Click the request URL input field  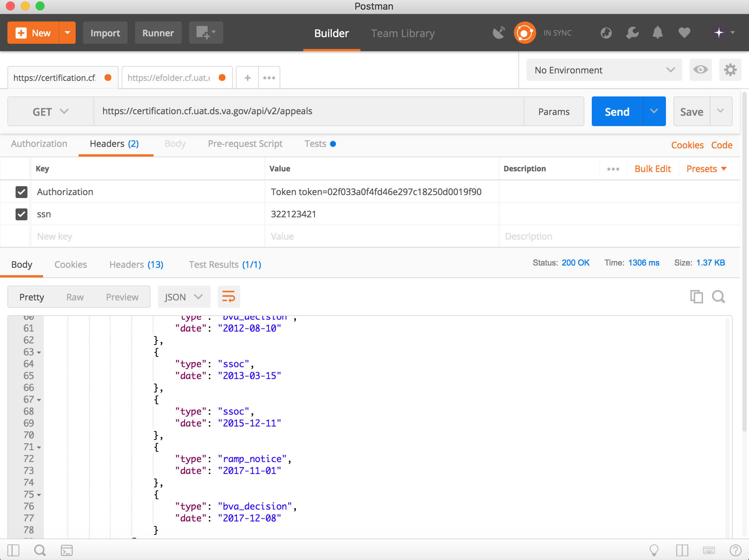[308, 111]
